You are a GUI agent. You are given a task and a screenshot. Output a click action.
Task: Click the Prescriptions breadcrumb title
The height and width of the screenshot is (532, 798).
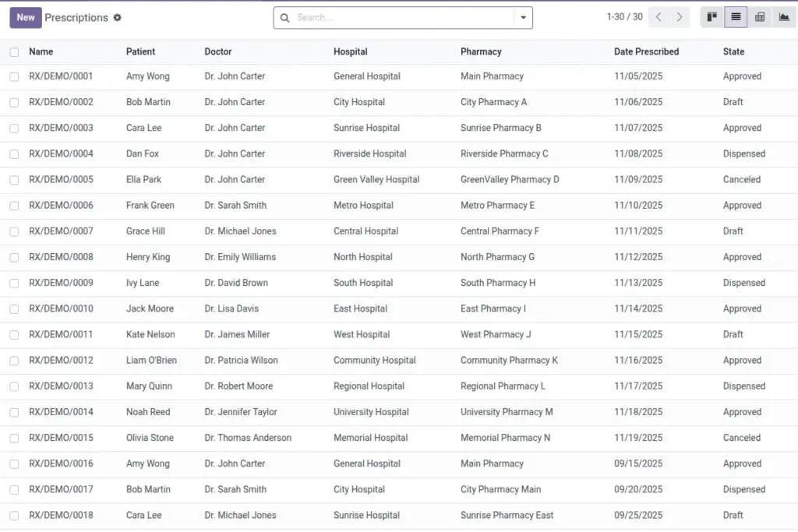point(76,18)
